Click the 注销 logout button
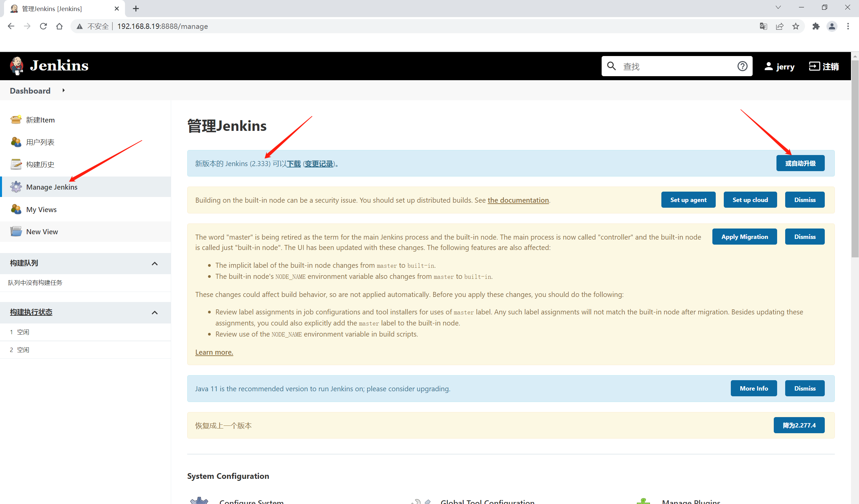 (824, 66)
